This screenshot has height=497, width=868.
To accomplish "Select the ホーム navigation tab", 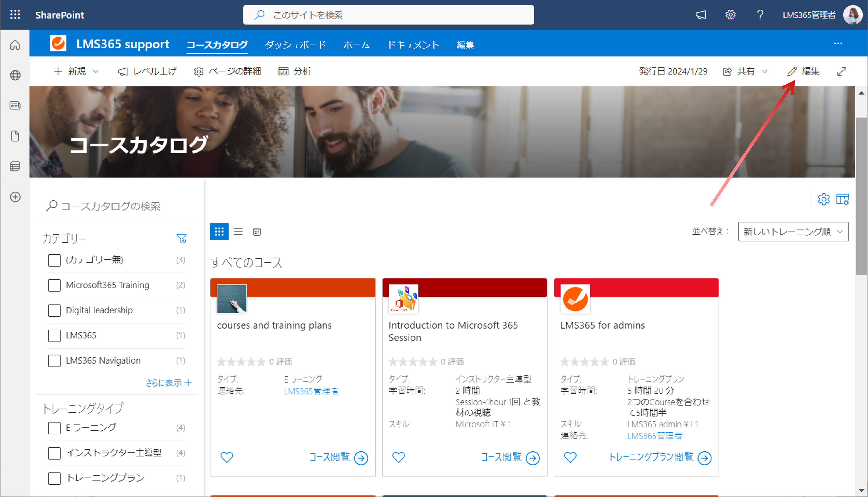I will click(356, 45).
